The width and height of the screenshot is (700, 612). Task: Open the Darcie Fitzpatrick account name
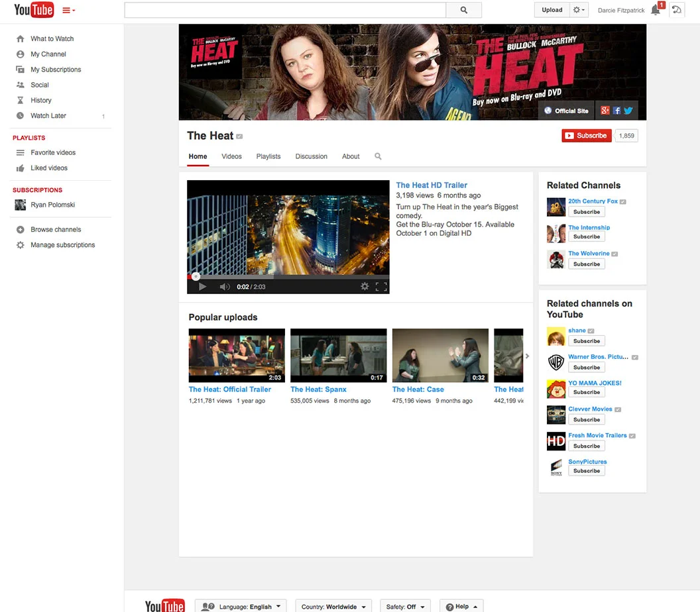tap(621, 10)
